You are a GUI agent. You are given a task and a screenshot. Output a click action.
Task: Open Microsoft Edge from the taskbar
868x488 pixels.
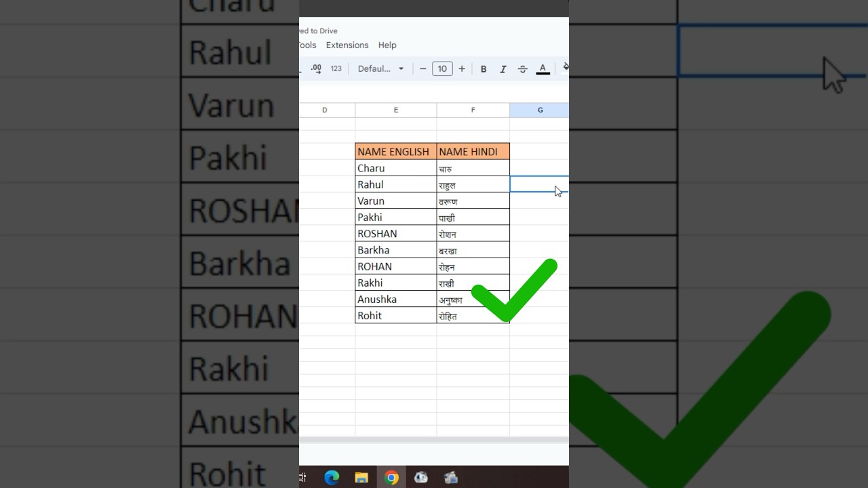[x=332, y=477]
